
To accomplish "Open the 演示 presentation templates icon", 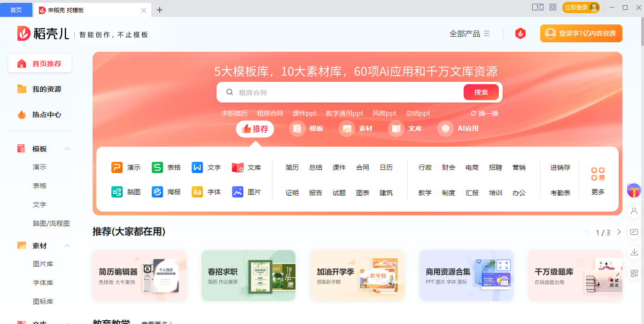I will coord(117,167).
